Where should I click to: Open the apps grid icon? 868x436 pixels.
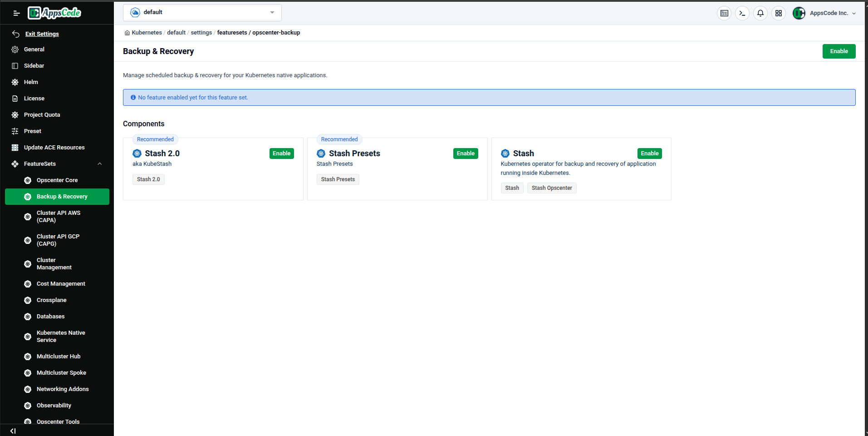[x=779, y=13]
